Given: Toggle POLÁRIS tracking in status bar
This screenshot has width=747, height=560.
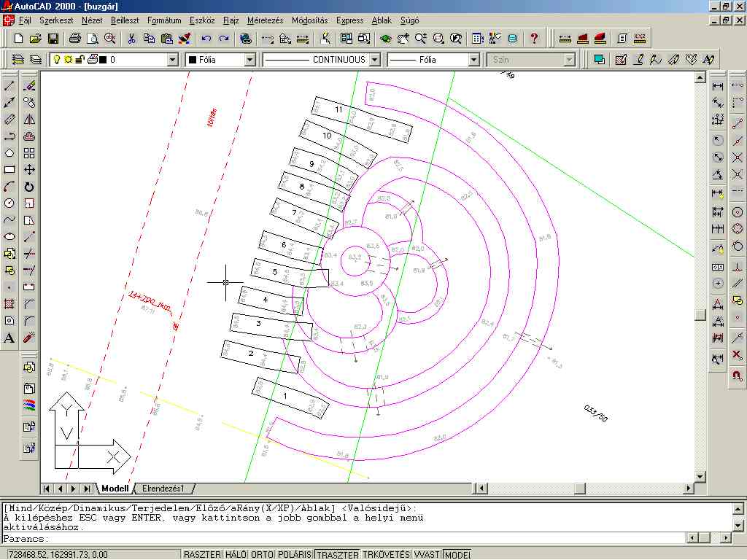Looking at the screenshot, I should pos(295,555).
